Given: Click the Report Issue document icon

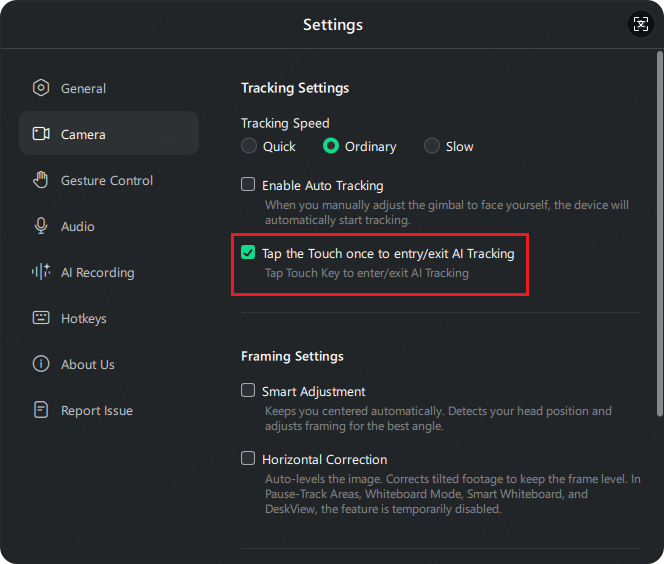Looking at the screenshot, I should [x=41, y=410].
